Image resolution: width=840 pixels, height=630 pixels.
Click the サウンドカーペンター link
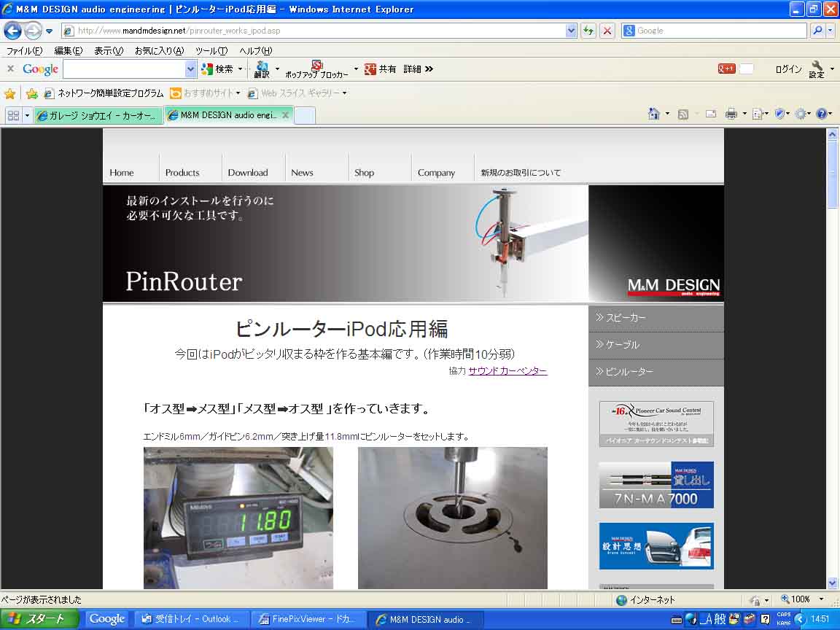507,370
